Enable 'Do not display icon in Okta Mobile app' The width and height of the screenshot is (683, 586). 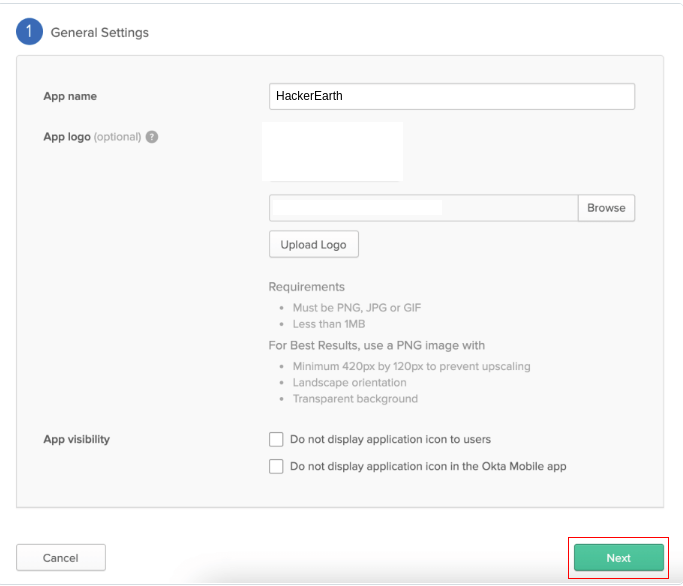click(276, 466)
